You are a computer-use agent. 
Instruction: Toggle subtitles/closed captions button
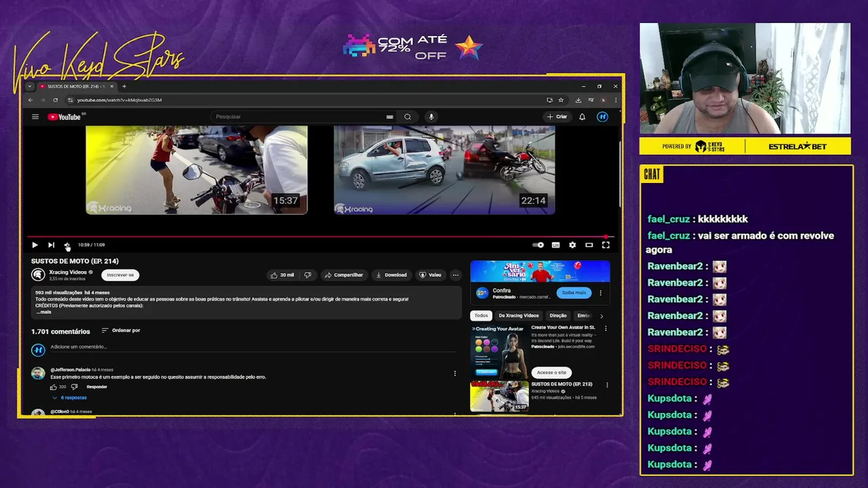(x=555, y=245)
